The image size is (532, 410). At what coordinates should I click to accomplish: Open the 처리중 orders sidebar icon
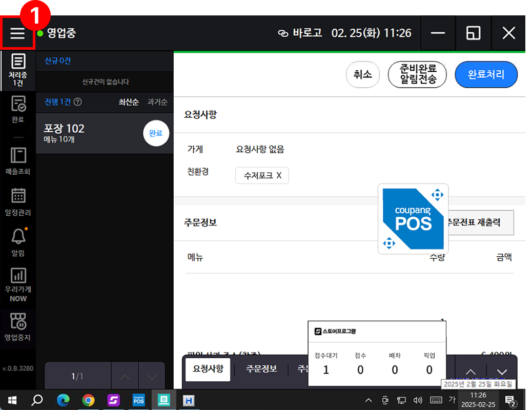point(18,69)
